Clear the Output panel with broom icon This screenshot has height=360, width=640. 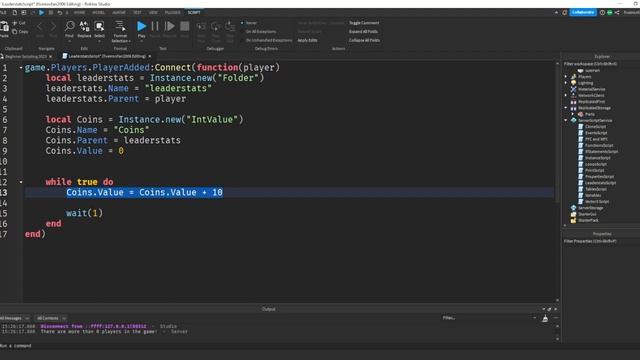(545, 318)
